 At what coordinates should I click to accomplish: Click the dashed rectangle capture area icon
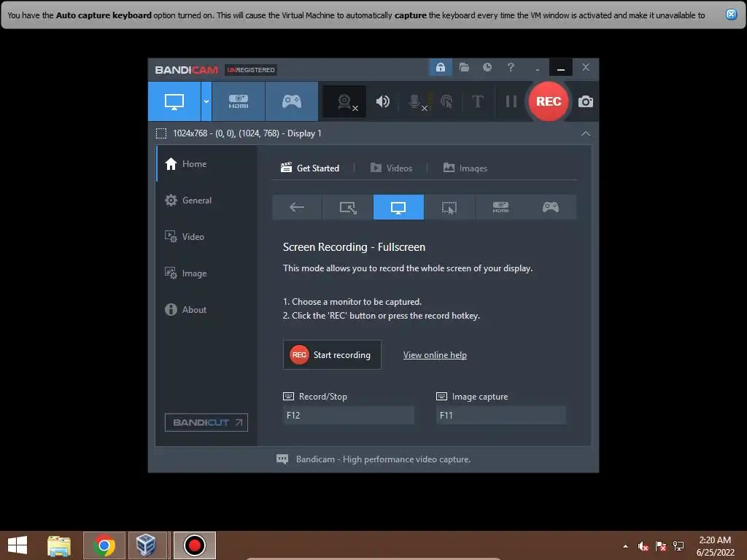pyautogui.click(x=161, y=133)
